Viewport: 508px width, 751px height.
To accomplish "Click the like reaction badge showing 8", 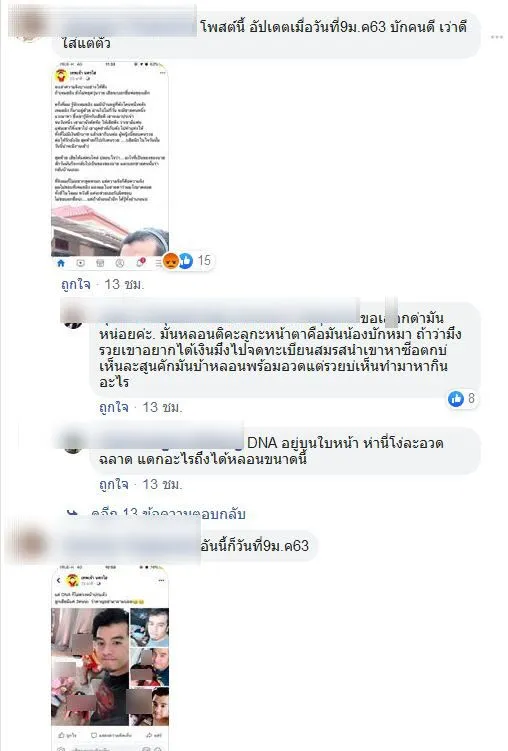I will tap(462, 398).
